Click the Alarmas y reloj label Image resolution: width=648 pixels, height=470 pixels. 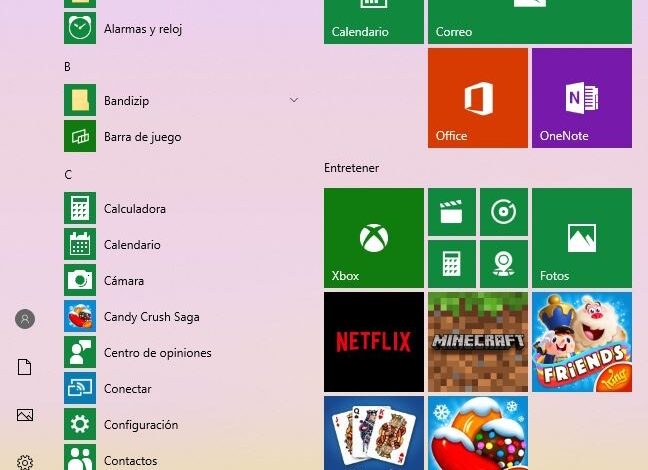tap(143, 29)
